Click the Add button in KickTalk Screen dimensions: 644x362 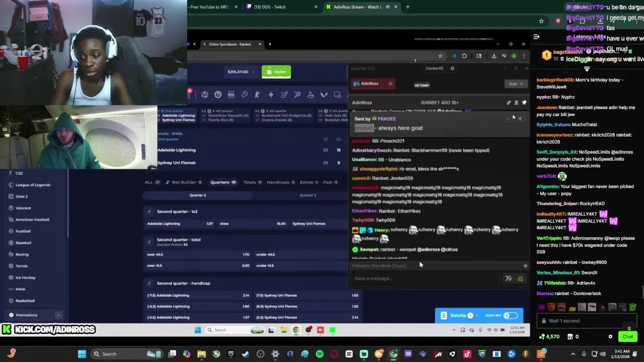516,84
